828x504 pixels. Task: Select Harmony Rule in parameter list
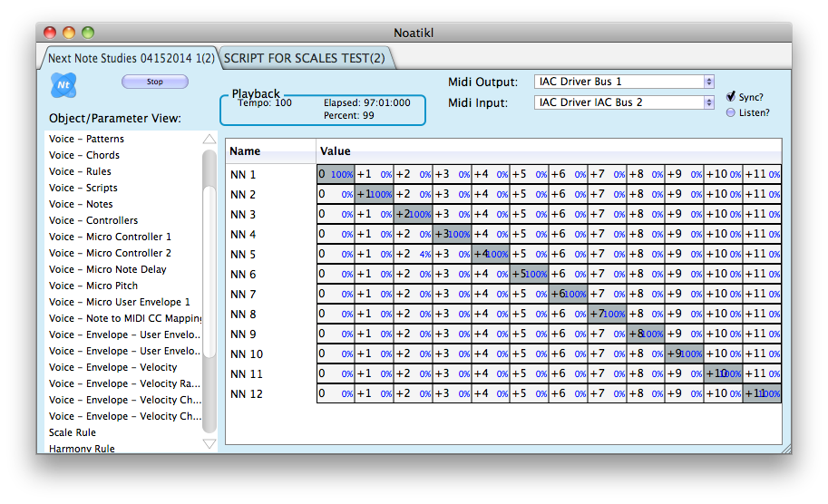[82, 449]
